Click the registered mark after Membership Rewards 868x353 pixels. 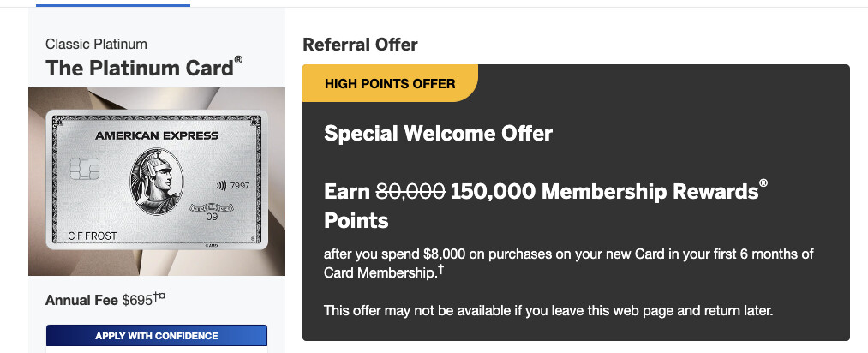pos(763,184)
